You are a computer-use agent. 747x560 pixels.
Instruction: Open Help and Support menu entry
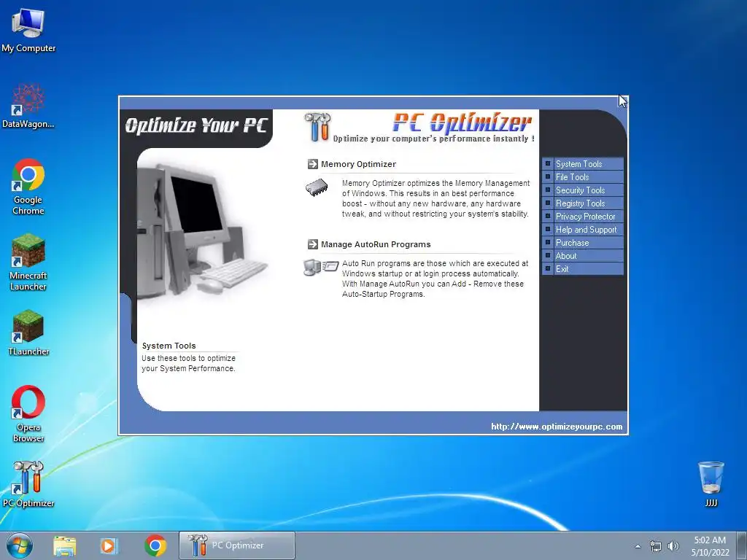[x=583, y=230]
